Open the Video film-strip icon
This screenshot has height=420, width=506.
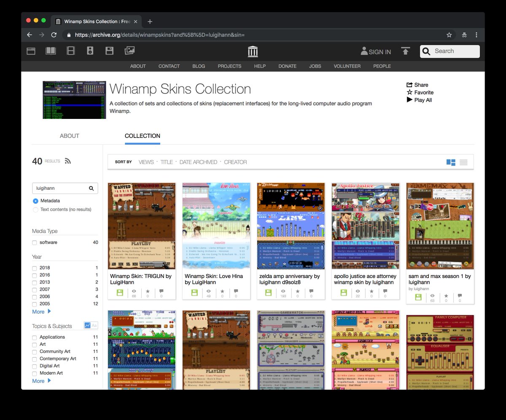pyautogui.click(x=70, y=51)
